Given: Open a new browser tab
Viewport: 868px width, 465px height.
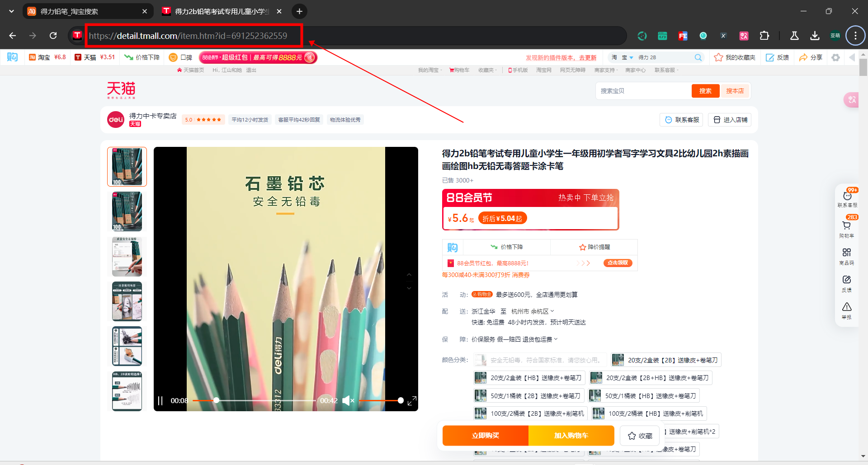Looking at the screenshot, I should 299,11.
